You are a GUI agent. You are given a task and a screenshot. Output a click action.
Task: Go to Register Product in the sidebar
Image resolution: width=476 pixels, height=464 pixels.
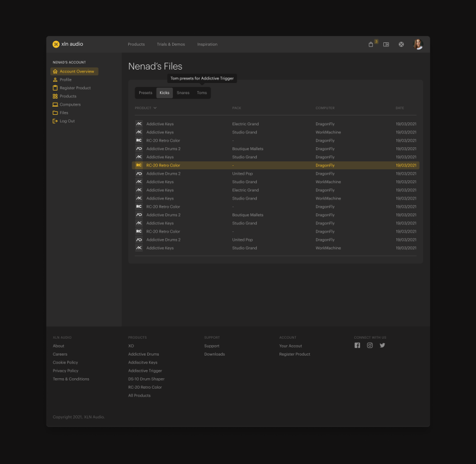[75, 88]
